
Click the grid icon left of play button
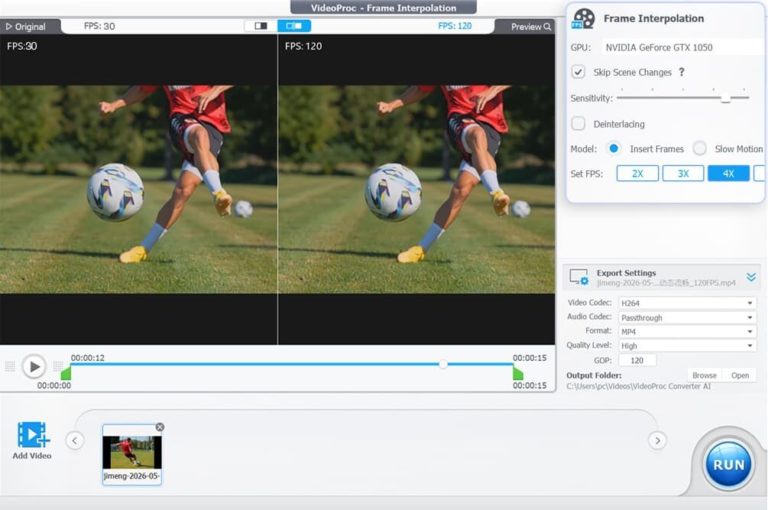(x=10, y=366)
